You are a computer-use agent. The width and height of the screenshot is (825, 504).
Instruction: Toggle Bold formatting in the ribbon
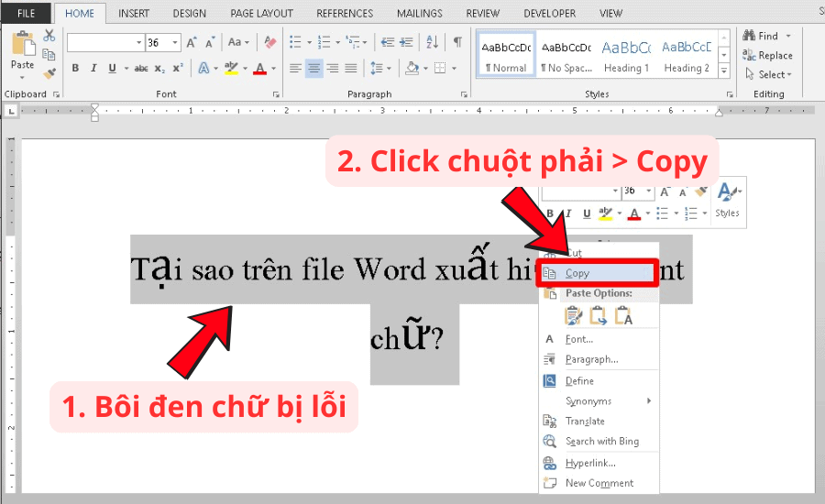pos(75,69)
